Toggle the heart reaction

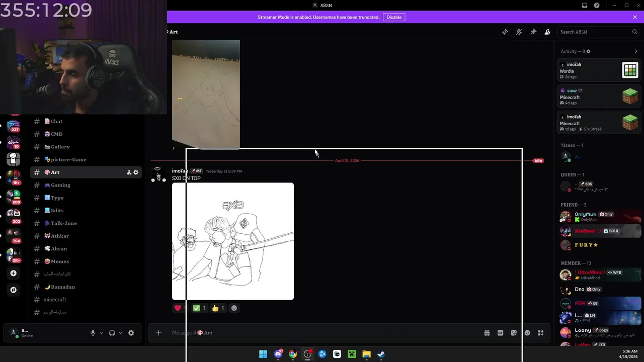pos(180,308)
